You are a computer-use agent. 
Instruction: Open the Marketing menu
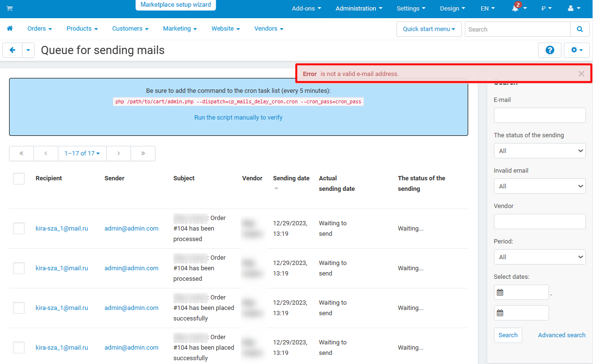(180, 29)
